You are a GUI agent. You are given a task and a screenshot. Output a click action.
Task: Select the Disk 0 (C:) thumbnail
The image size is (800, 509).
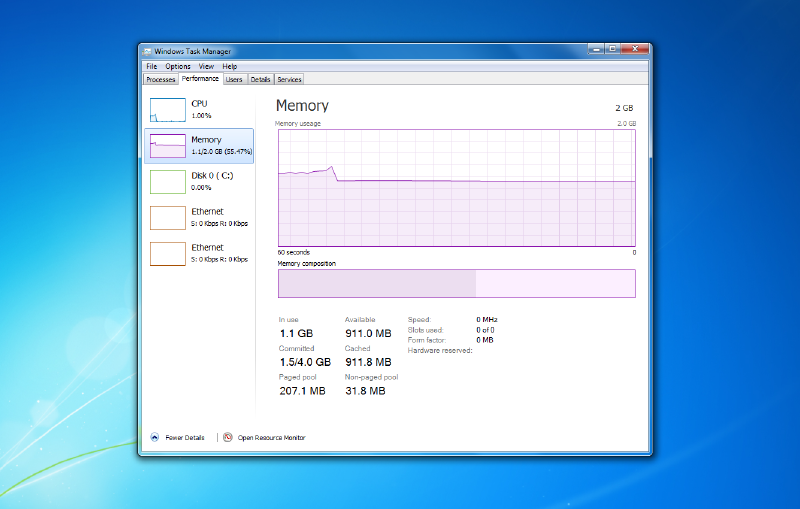point(168,182)
